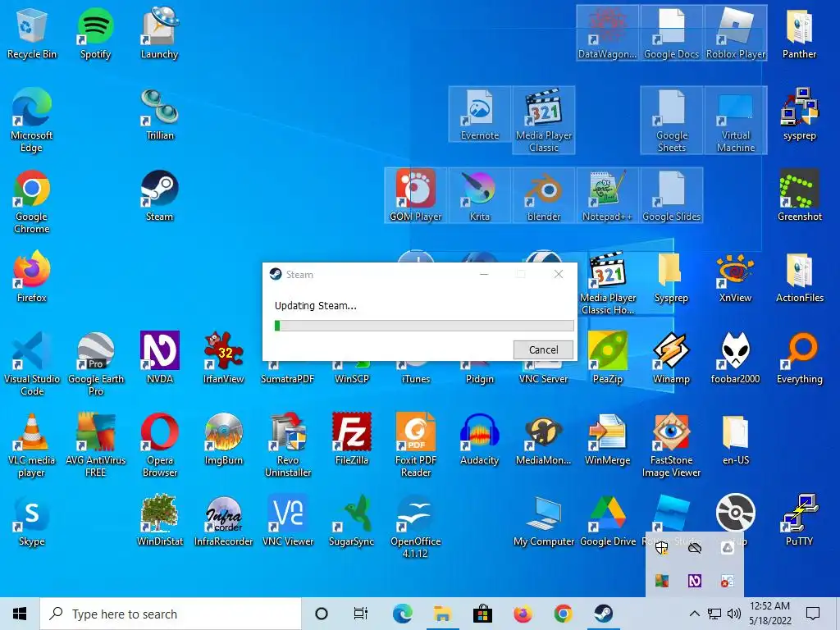Collapse the hidden tray icons chevron
Viewport: 840px width, 630px height.
coord(694,614)
